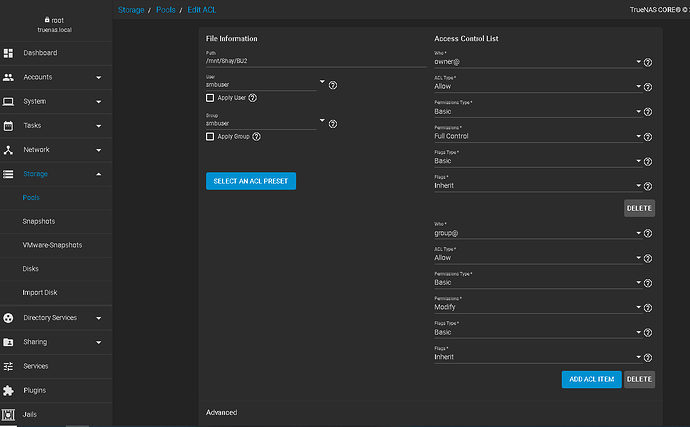Click the Path input field

click(316, 61)
